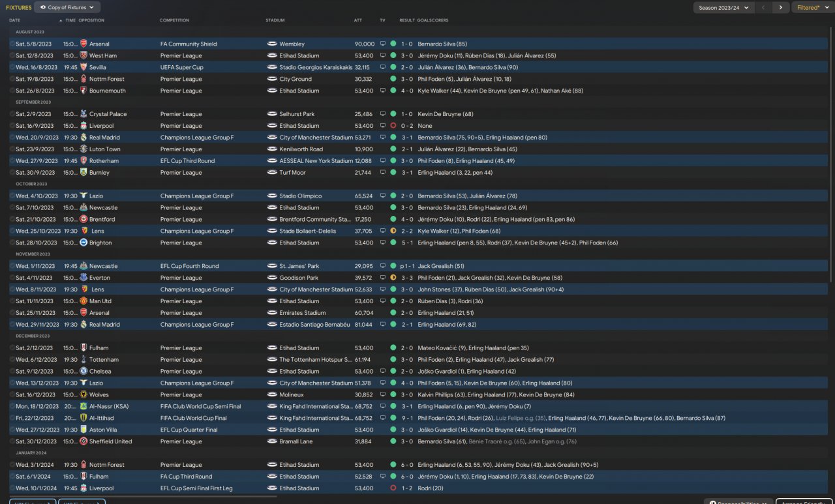Click the red loss indicator in the 16/9/2023 Liverpool row
This screenshot has width=835, height=504.
[393, 126]
